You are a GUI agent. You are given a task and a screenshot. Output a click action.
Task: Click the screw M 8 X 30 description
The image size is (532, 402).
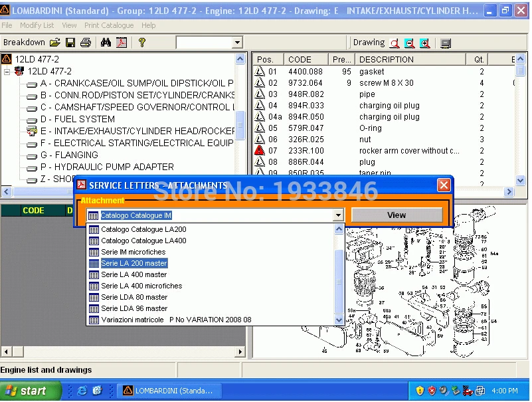pos(387,82)
